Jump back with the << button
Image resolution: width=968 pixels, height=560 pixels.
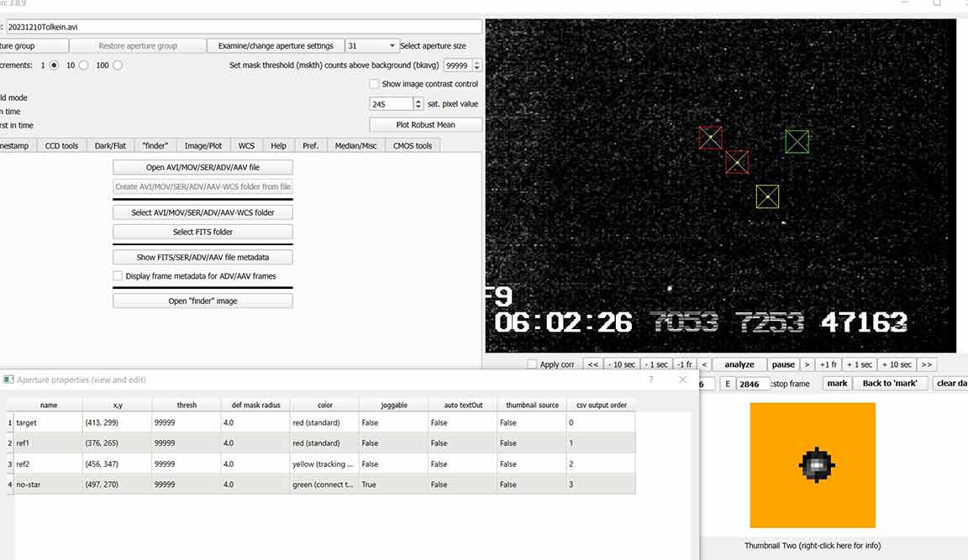(592, 364)
